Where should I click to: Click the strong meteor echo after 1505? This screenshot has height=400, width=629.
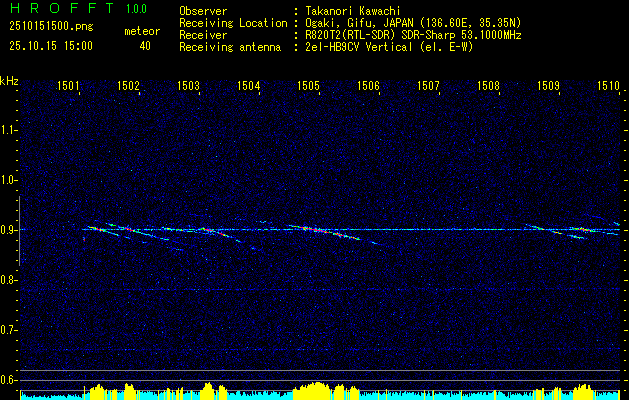coord(325,232)
